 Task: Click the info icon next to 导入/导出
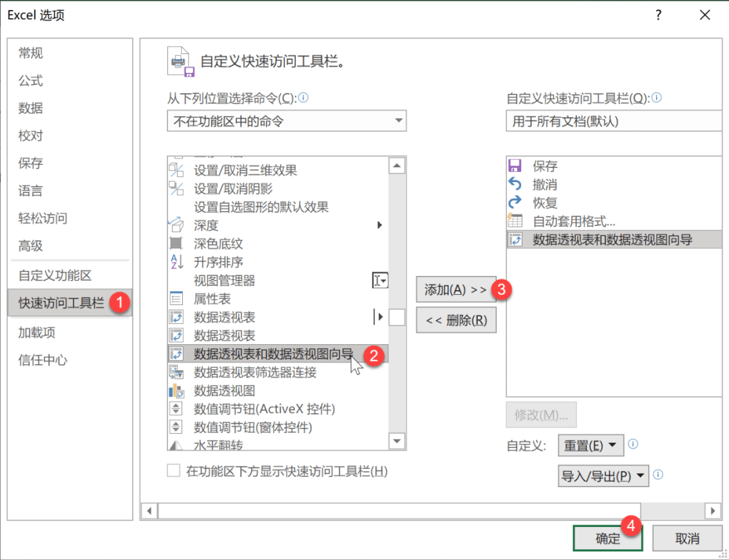point(658,474)
